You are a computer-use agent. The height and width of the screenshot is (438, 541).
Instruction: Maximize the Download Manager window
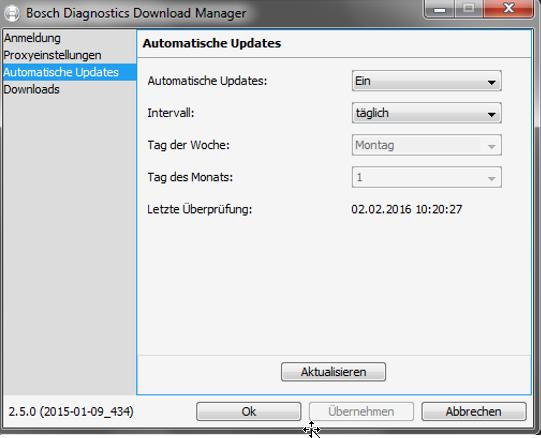(469, 9)
